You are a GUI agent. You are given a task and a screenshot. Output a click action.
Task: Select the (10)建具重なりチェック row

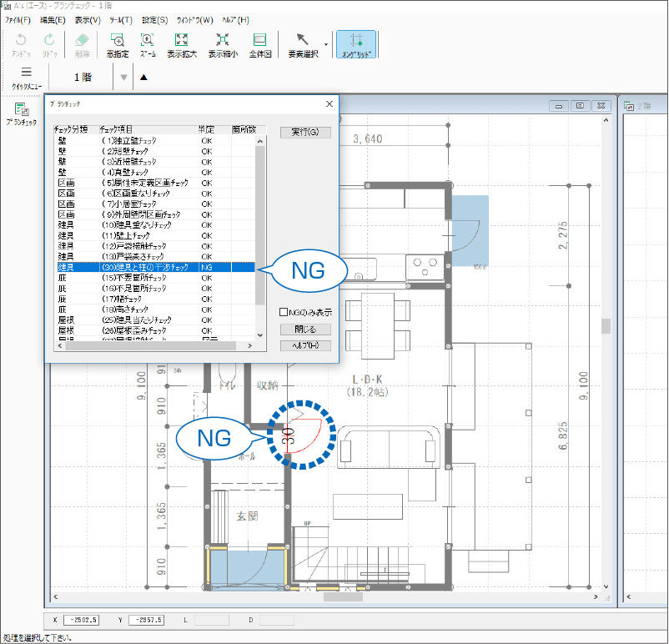click(155, 225)
